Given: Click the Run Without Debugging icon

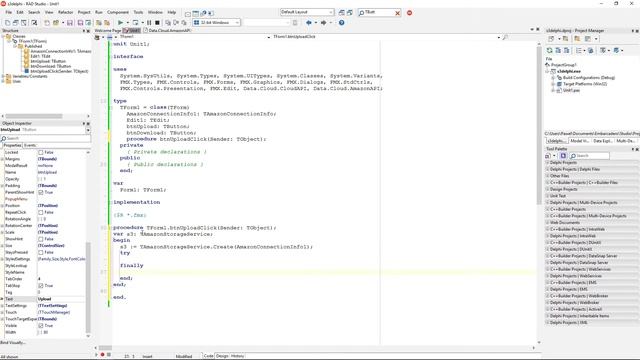Looking at the screenshot, I should coord(136,23).
